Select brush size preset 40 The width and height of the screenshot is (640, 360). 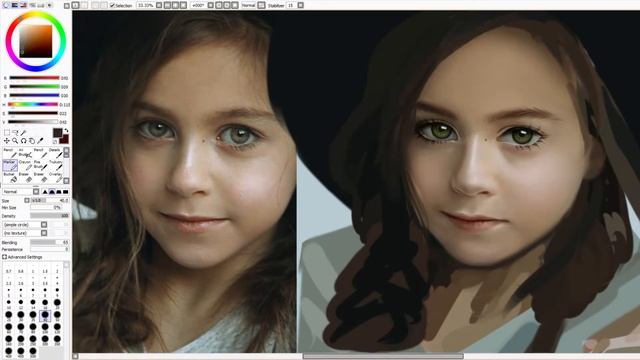pyautogui.click(x=45, y=316)
